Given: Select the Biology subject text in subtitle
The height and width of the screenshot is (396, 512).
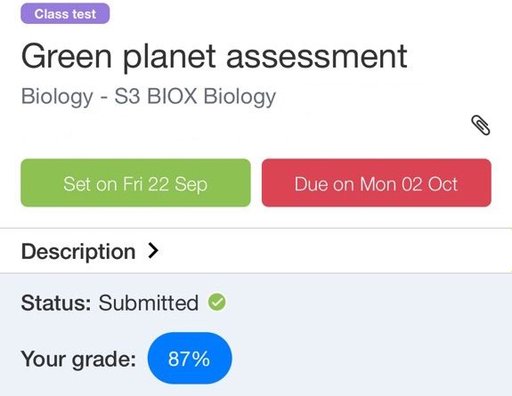Looking at the screenshot, I should 57,97.
